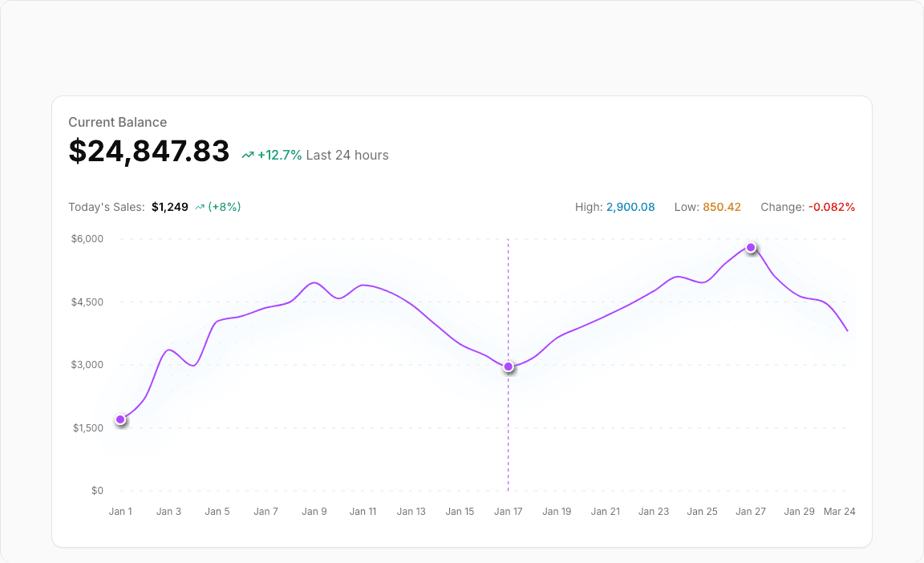The height and width of the screenshot is (563, 924).
Task: Select the purple data point on Jan 1
Action: [120, 419]
